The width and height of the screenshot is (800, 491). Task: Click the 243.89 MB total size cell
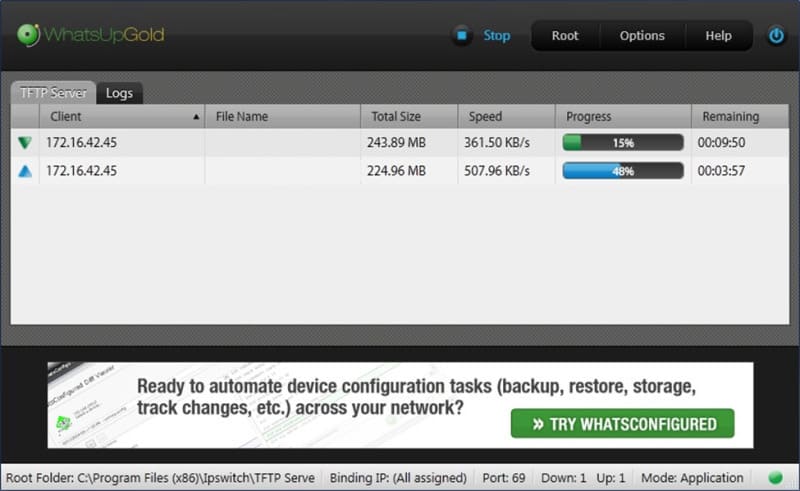point(396,143)
